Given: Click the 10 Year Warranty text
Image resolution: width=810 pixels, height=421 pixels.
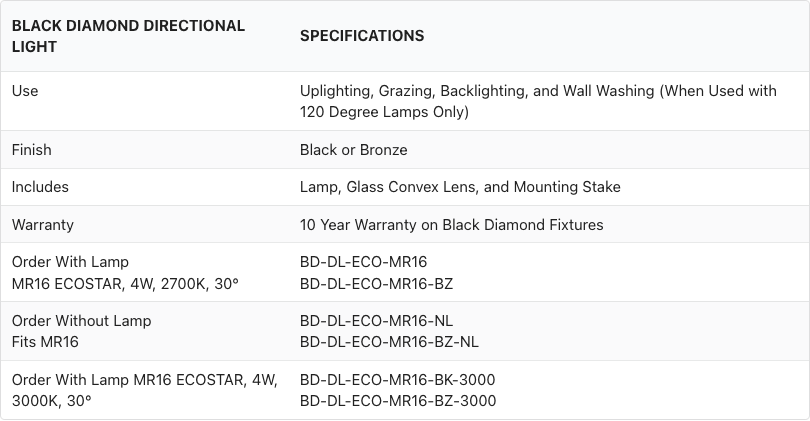Looking at the screenshot, I should 451,225.
